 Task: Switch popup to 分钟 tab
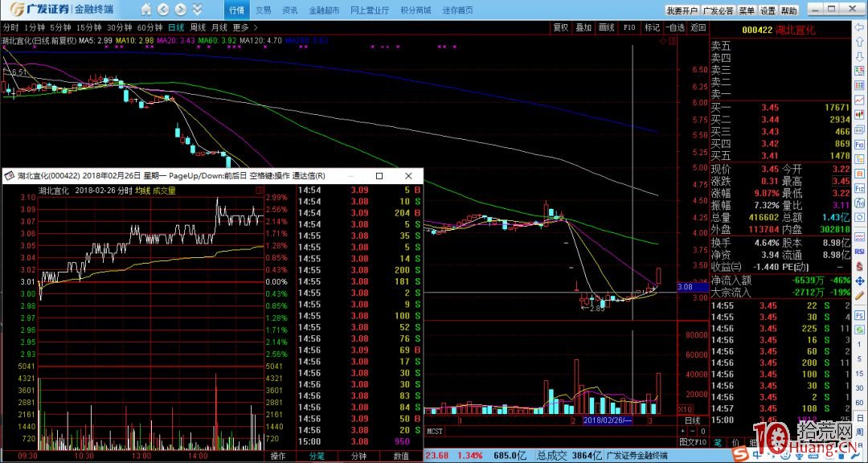point(359,457)
